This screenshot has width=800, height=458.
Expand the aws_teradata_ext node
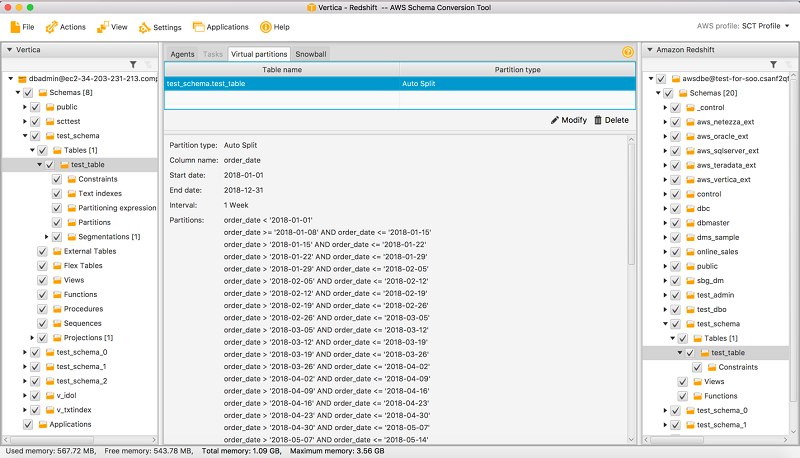point(665,165)
